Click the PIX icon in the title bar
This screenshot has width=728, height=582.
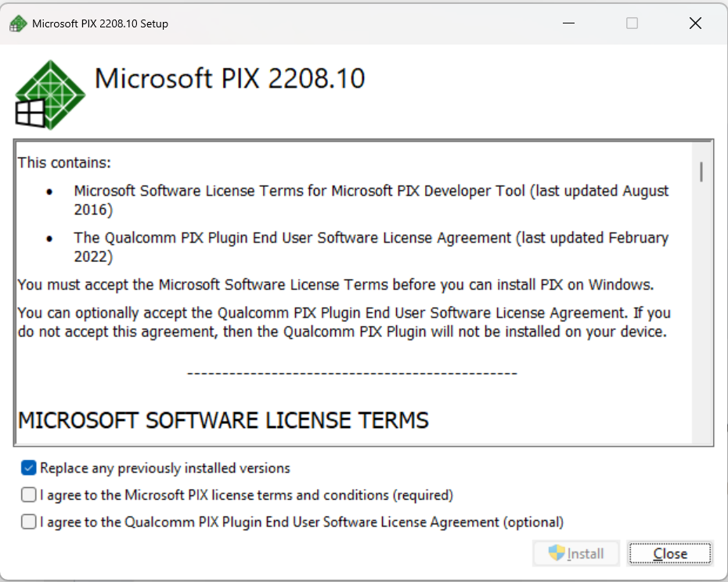pyautogui.click(x=18, y=23)
